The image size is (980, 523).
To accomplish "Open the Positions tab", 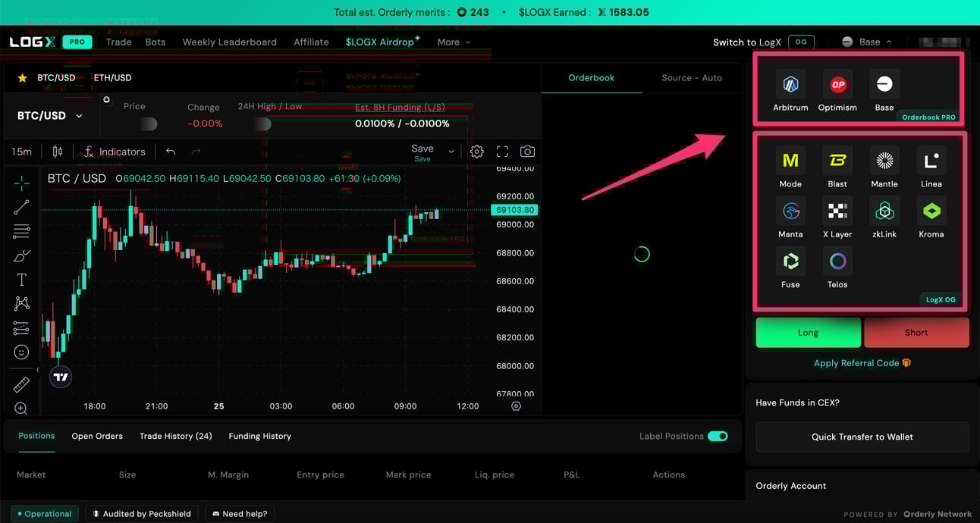I will 36,436.
